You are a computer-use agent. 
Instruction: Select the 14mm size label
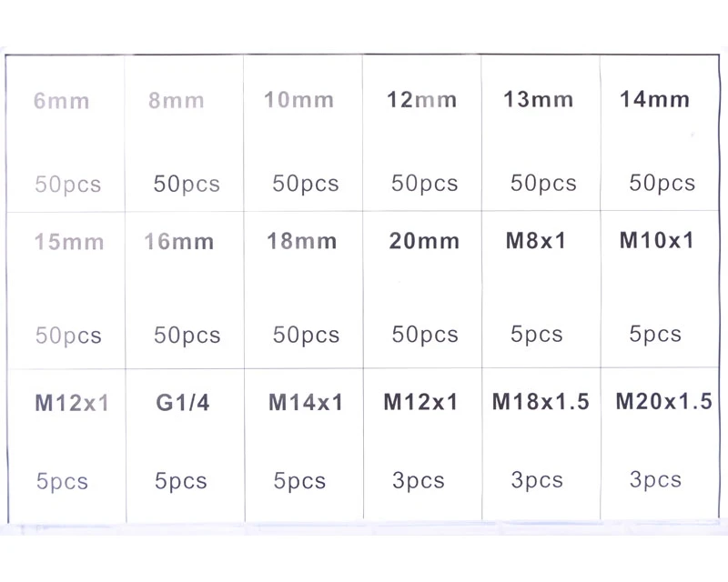pyautogui.click(x=655, y=99)
